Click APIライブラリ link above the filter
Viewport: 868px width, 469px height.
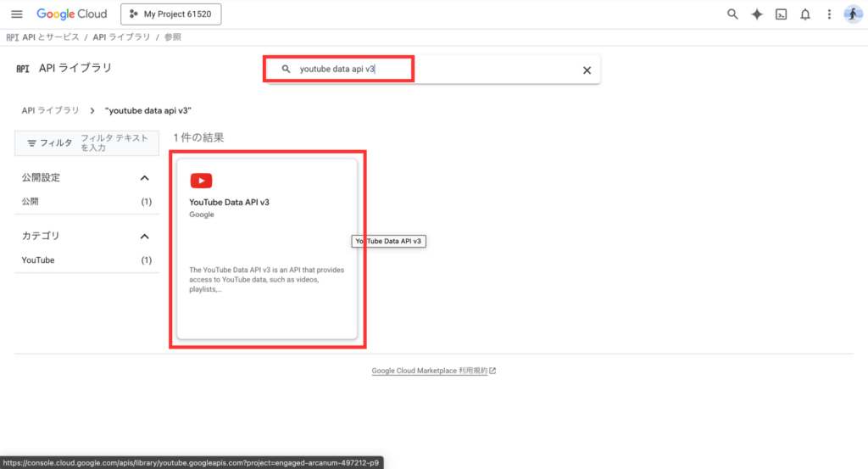pyautogui.click(x=50, y=110)
